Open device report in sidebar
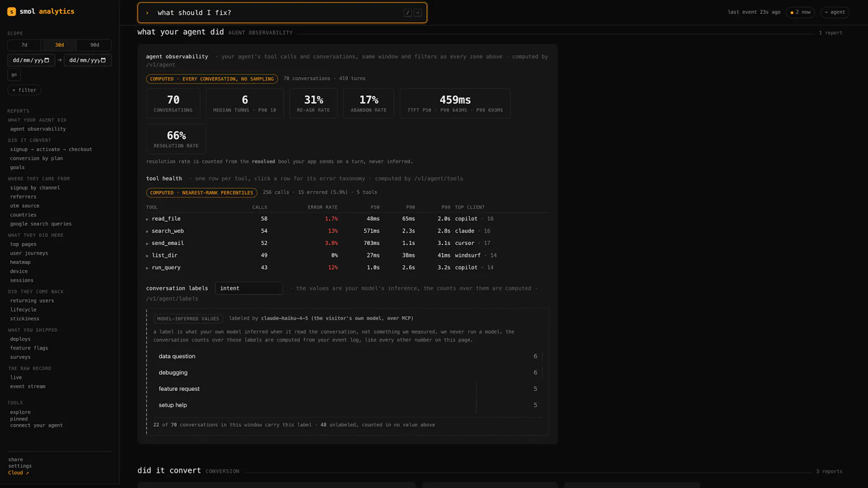The image size is (868, 488). 18,271
